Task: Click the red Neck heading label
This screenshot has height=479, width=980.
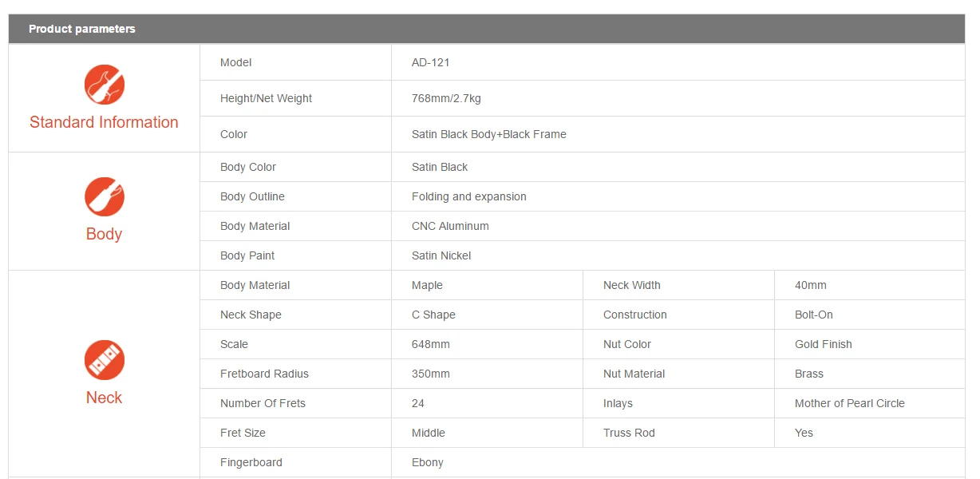Action: (104, 398)
